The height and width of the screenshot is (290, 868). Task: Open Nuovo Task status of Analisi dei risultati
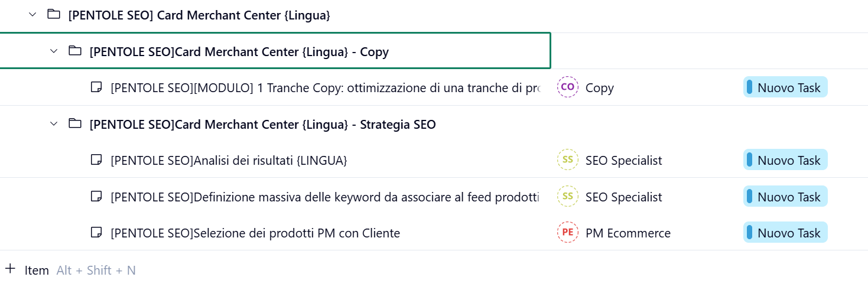[785, 160]
